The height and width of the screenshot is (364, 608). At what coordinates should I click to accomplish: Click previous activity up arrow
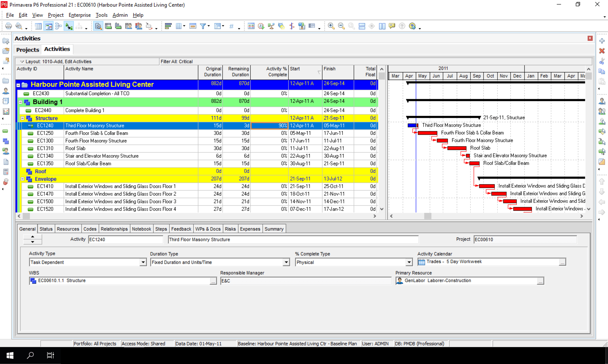pos(33,237)
